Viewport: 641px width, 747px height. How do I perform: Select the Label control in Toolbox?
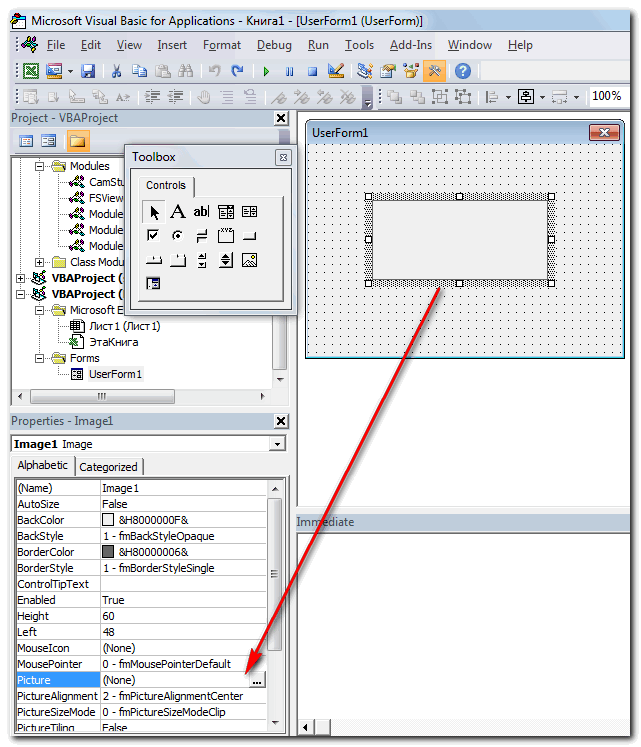[x=177, y=212]
